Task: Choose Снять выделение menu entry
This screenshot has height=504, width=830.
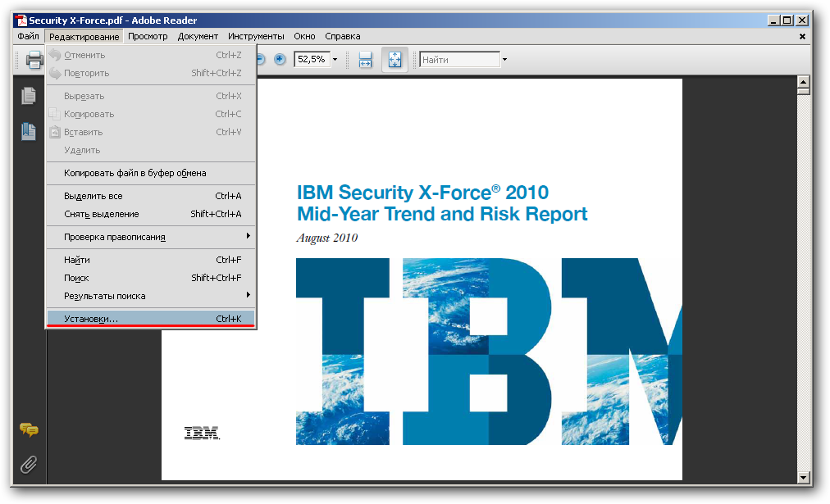Action: click(x=151, y=214)
